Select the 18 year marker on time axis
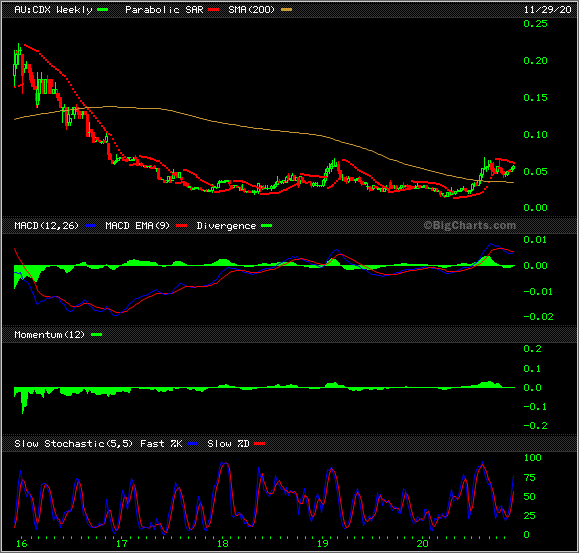The image size is (579, 553). (223, 543)
